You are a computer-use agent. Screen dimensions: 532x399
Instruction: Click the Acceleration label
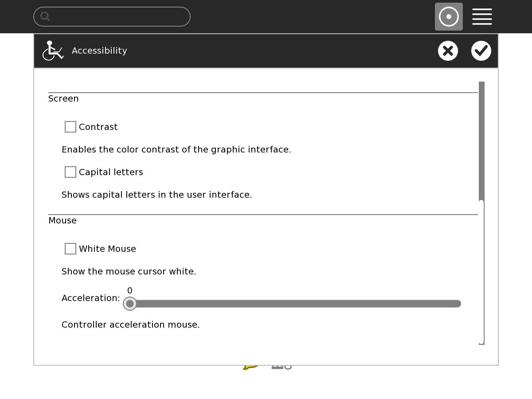coord(90,298)
